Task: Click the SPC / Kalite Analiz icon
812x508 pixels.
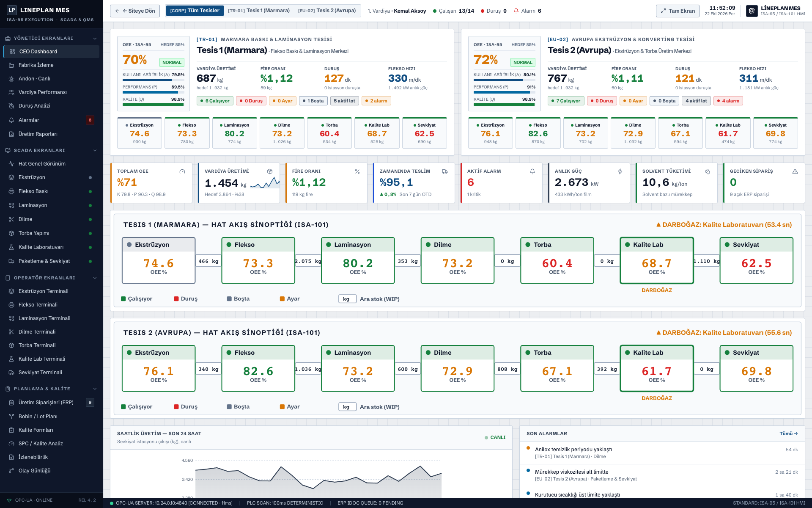Action: point(11,444)
